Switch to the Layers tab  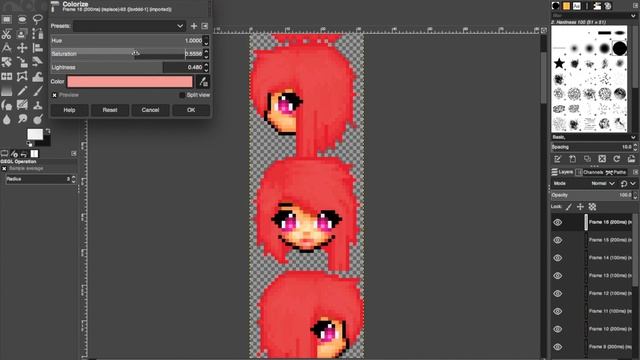tap(562, 172)
